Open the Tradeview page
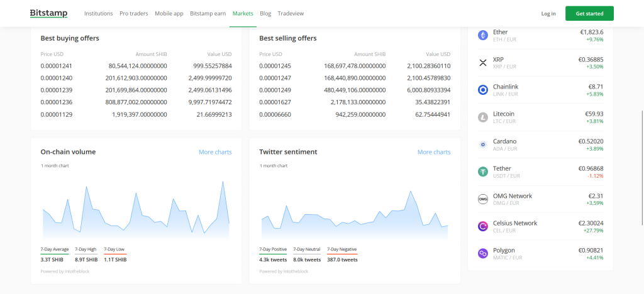 (291, 14)
